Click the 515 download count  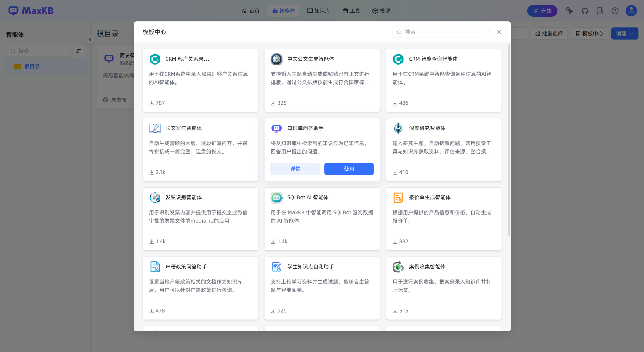click(404, 311)
